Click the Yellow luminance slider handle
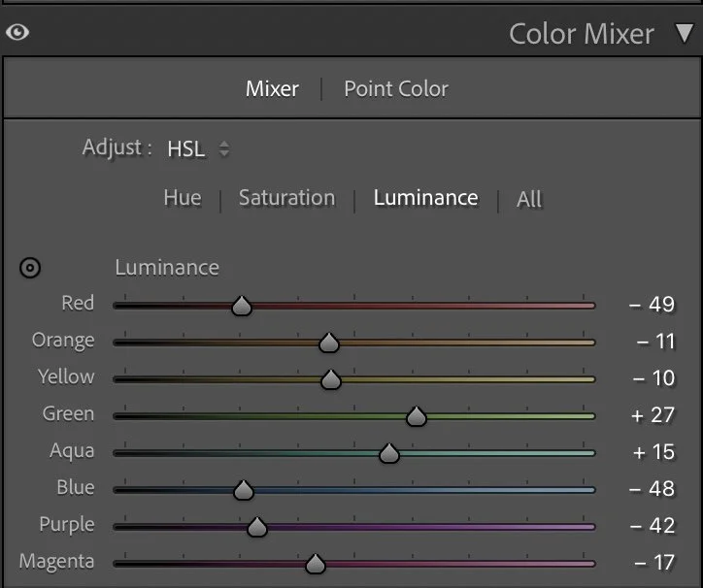The width and height of the screenshot is (703, 588). (331, 379)
